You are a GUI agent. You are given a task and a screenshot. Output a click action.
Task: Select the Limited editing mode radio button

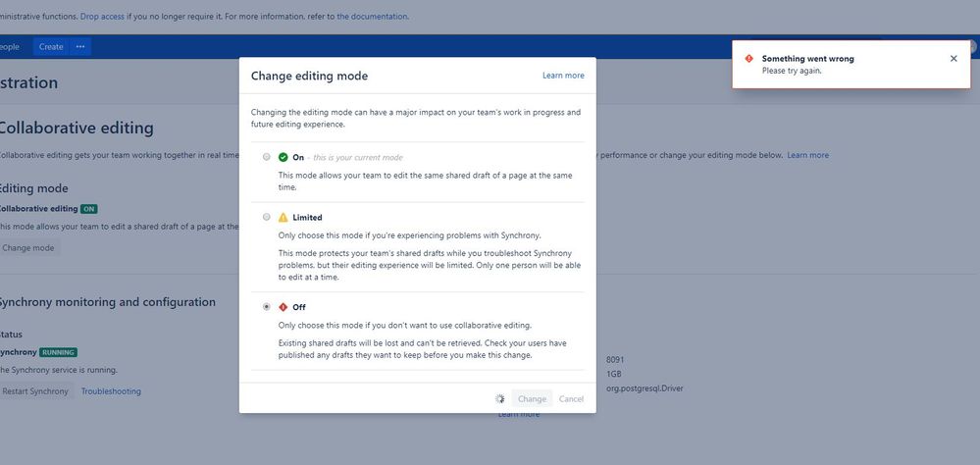pyautogui.click(x=267, y=217)
